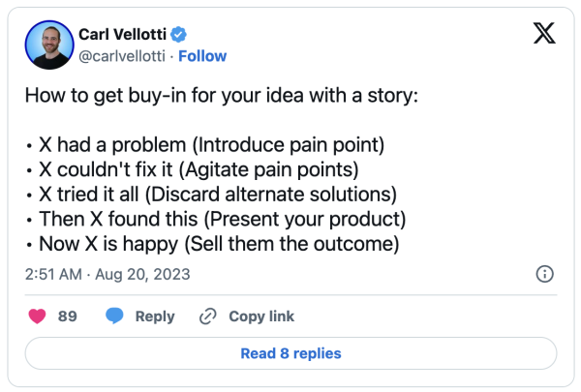Open Carl Vellotti's profile picture
The height and width of the screenshot is (392, 581).
point(47,45)
